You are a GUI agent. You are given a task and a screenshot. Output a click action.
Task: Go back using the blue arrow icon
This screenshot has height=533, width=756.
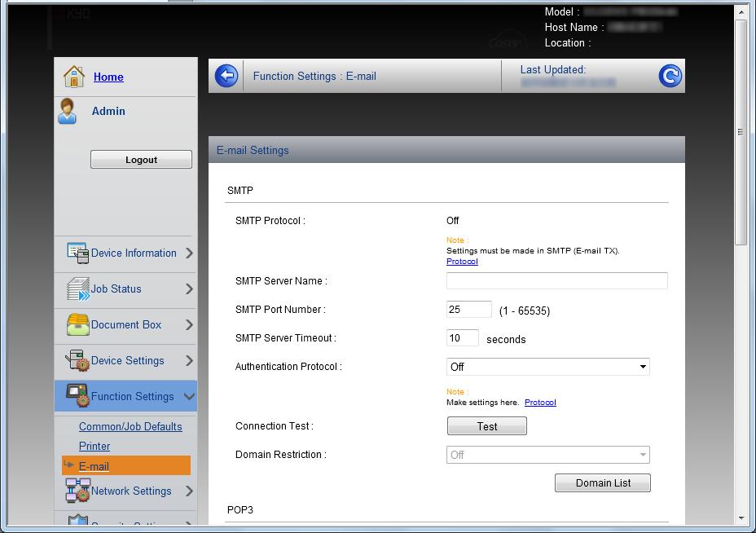point(226,76)
